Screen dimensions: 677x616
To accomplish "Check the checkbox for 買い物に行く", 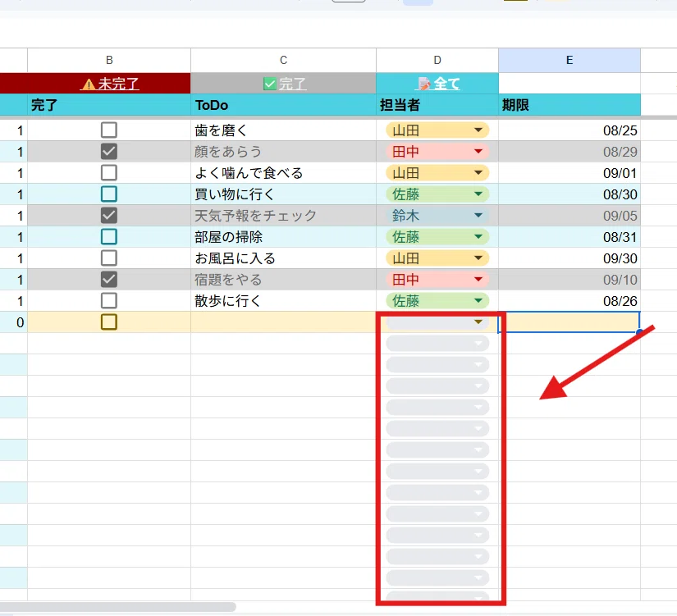I will pyautogui.click(x=109, y=194).
